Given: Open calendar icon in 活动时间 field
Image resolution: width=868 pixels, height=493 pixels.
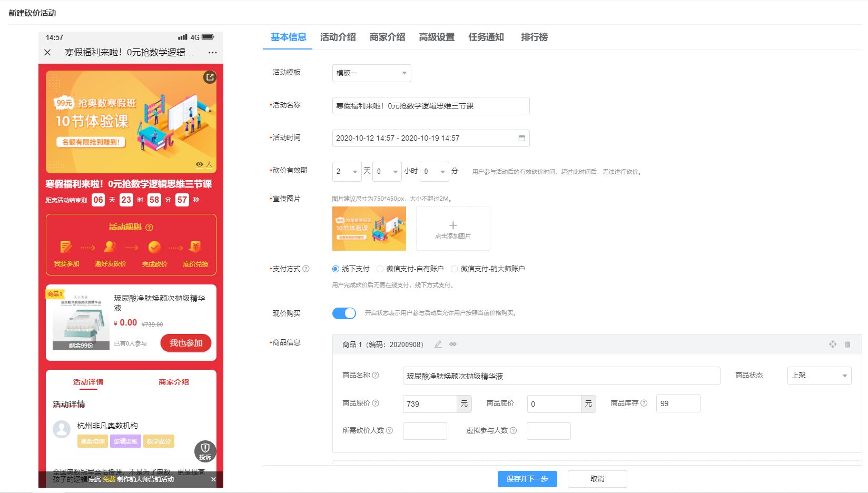Looking at the screenshot, I should (521, 138).
